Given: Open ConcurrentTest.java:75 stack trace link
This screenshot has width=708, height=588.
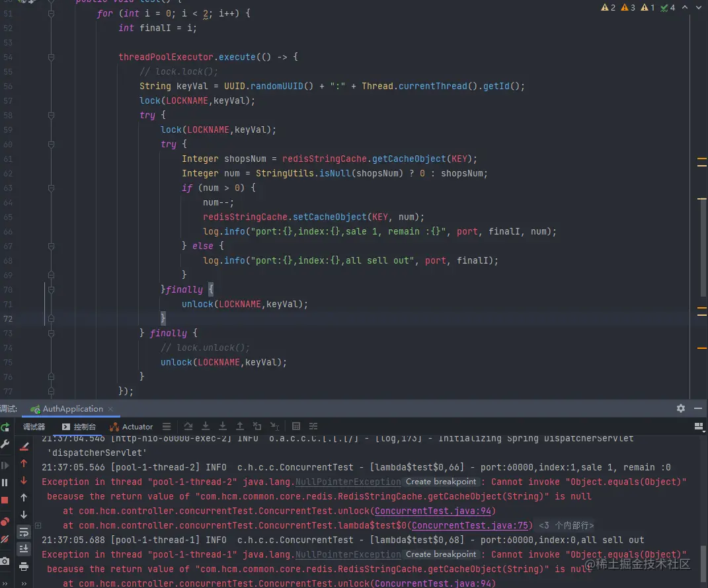Looking at the screenshot, I should [x=469, y=525].
